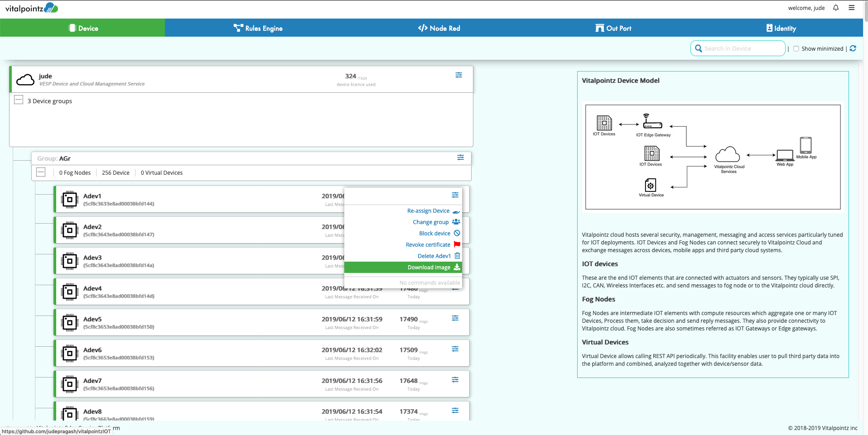Open the notifications bell
Screen dimensions: 868x435
[x=836, y=8]
